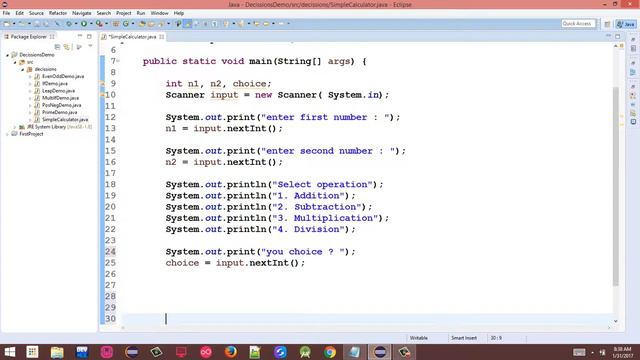This screenshot has width=640, height=360.
Task: Click the Eclipse icon in taskbar
Action: [x=380, y=352]
